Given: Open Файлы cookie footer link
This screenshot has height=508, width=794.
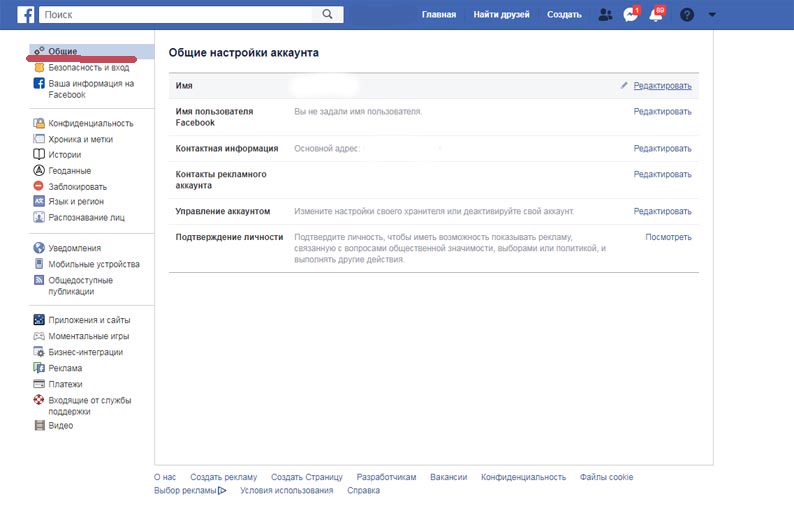Looking at the screenshot, I should (x=606, y=477).
